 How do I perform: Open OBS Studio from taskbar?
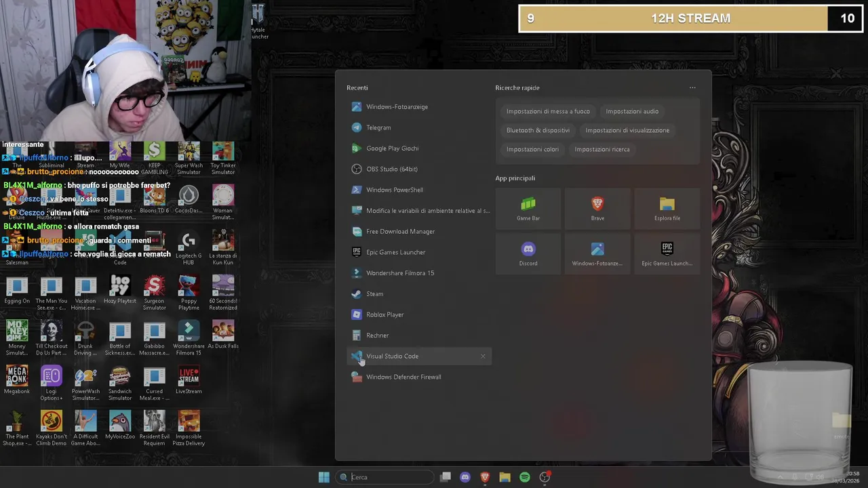coord(545,477)
